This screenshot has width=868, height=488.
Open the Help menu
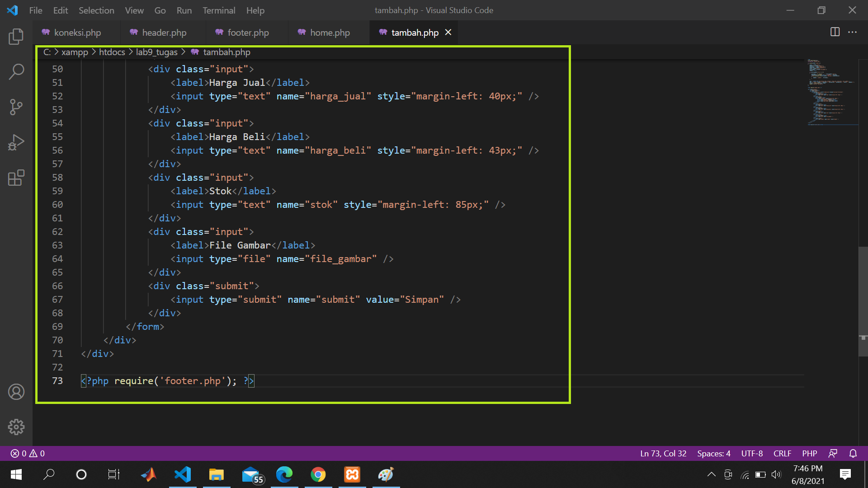(255, 10)
